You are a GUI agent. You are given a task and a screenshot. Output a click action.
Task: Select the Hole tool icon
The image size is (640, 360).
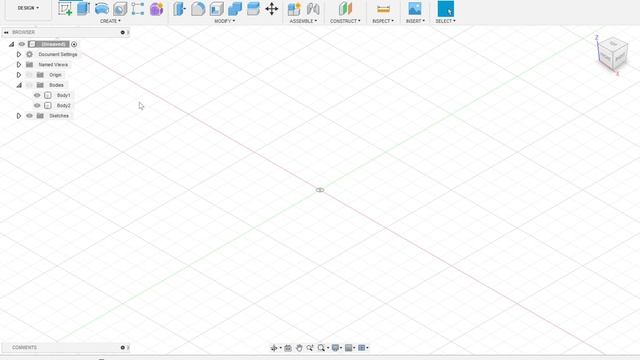(x=120, y=9)
